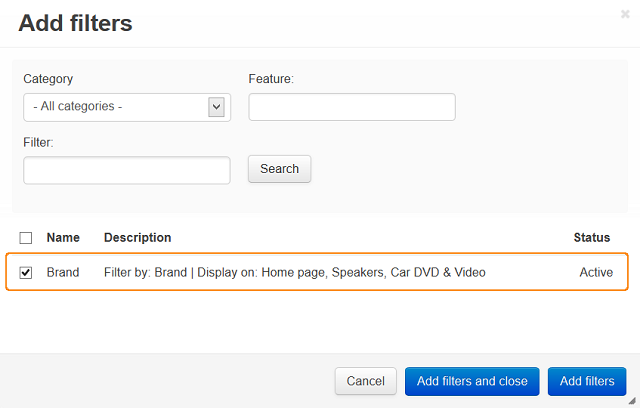Uncheck the Brand filter checkbox
This screenshot has width=640, height=408.
tap(26, 273)
